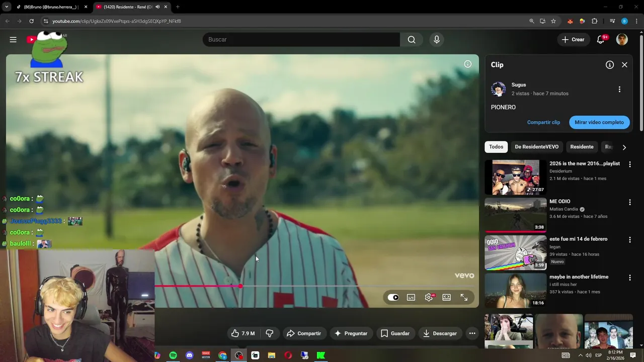
Task: Go back in browser history
Action: pyautogui.click(x=7, y=21)
